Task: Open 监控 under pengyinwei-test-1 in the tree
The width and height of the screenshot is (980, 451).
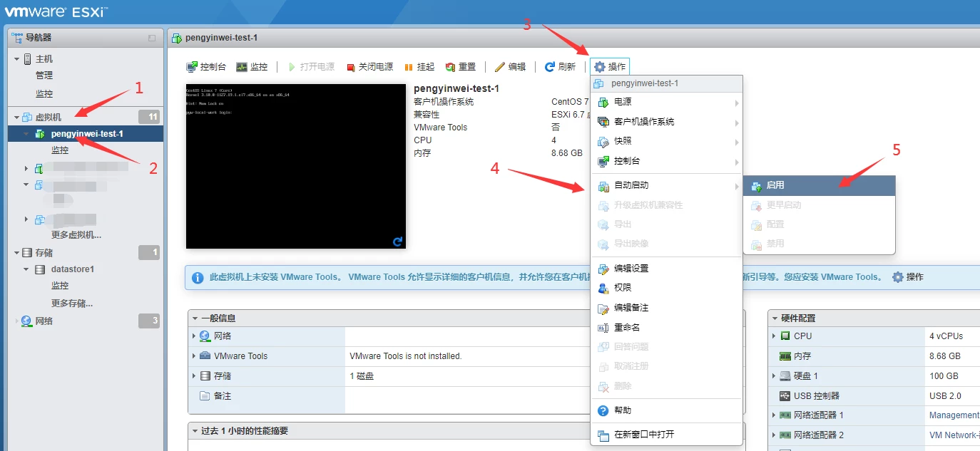Action: tap(60, 150)
